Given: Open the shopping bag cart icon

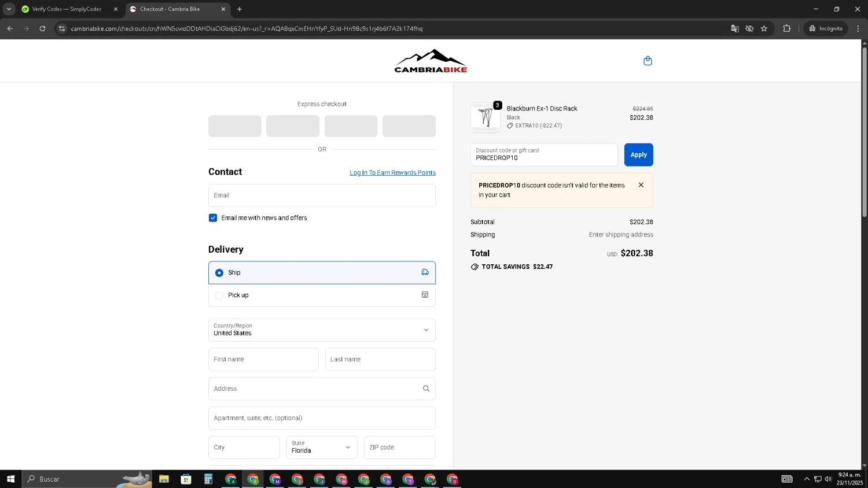Looking at the screenshot, I should point(648,61).
